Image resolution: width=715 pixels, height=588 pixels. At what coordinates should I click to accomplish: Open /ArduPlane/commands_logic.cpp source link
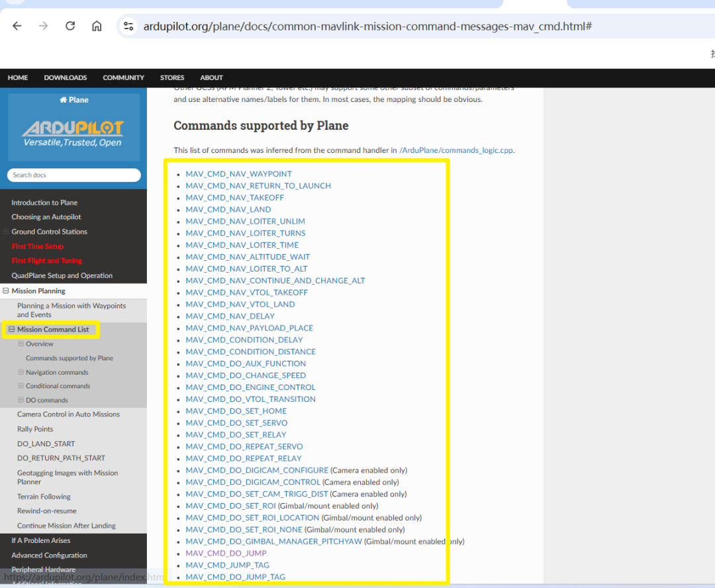pyautogui.click(x=456, y=150)
